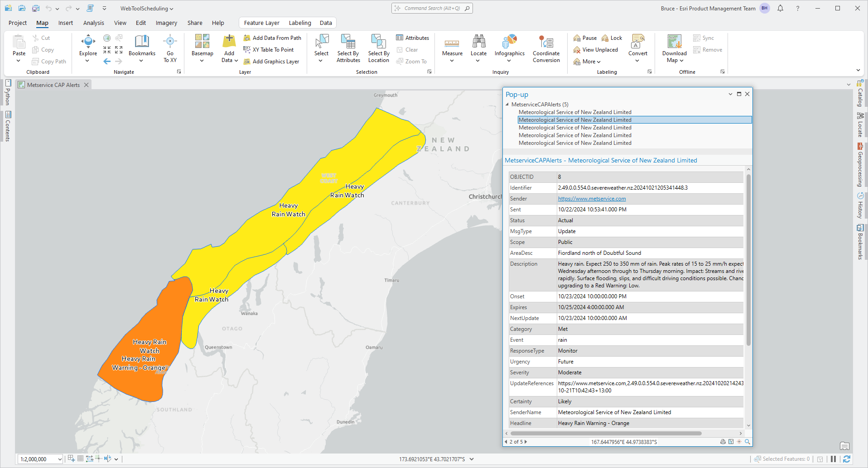Open the Measure tool
The image size is (868, 468).
pos(452,46)
